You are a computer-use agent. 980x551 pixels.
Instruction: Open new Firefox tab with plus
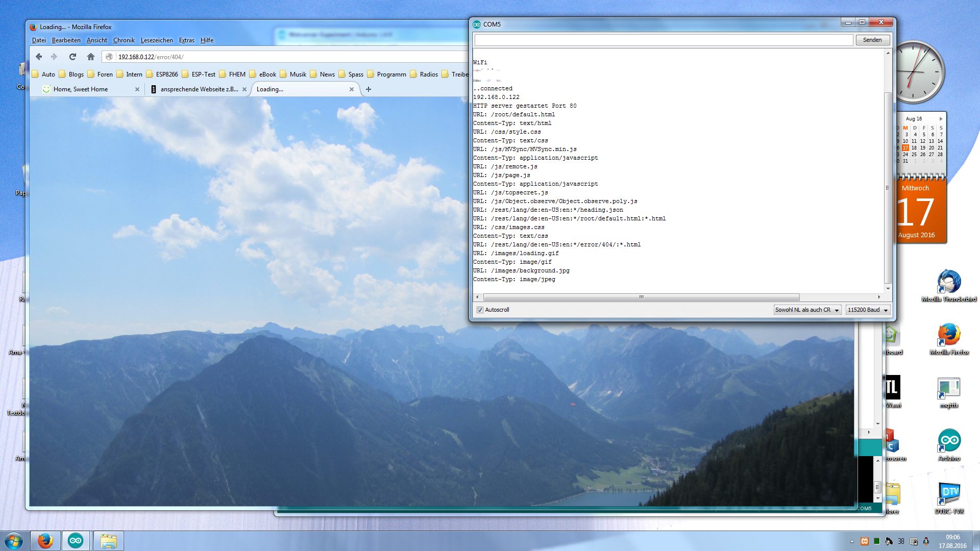coord(369,89)
